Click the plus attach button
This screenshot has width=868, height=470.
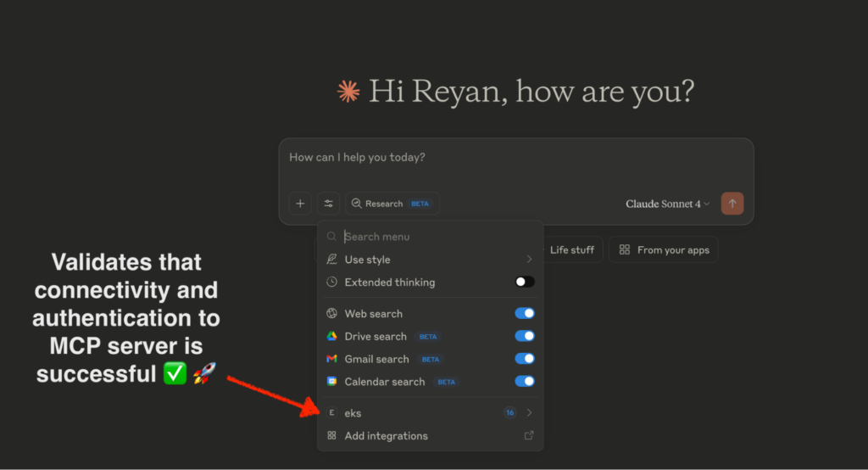click(x=300, y=204)
